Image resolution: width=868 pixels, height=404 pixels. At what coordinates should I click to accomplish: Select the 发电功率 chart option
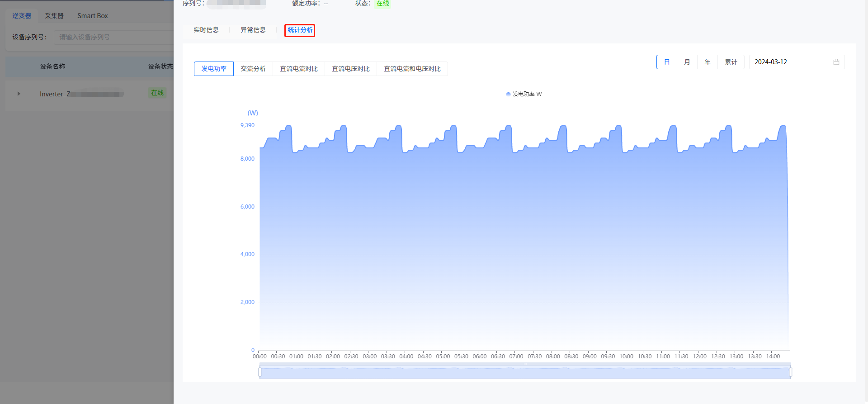[x=214, y=69]
